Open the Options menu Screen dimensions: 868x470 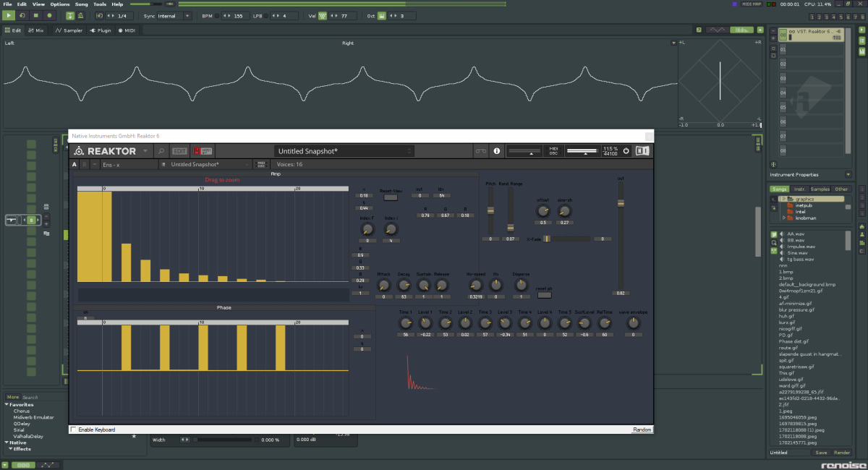(60, 4)
